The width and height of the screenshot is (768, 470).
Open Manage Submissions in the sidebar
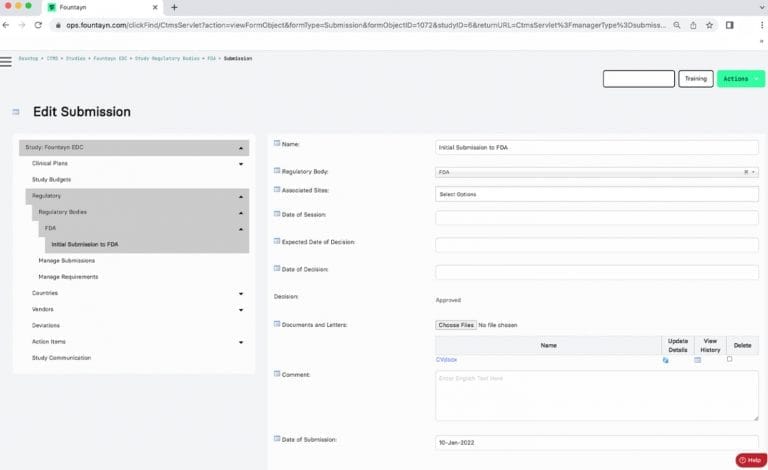(66, 260)
